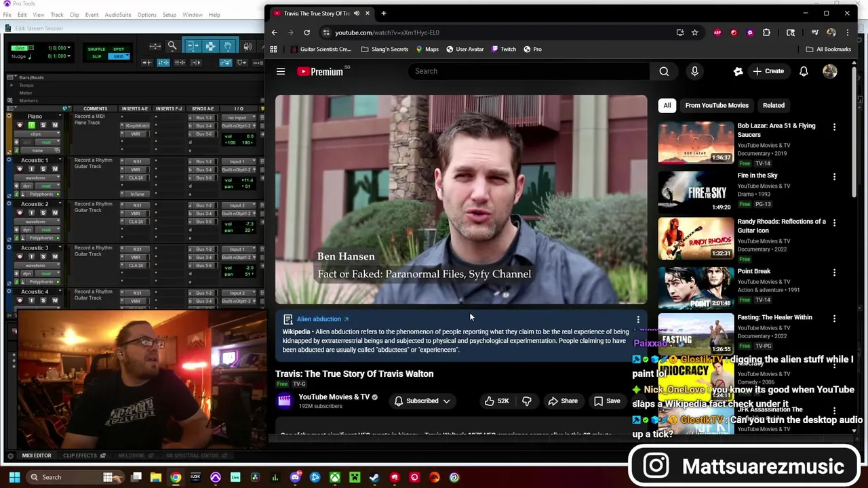This screenshot has width=868, height=488.
Task: Enable SLIP edit mode
Action: [97, 56]
